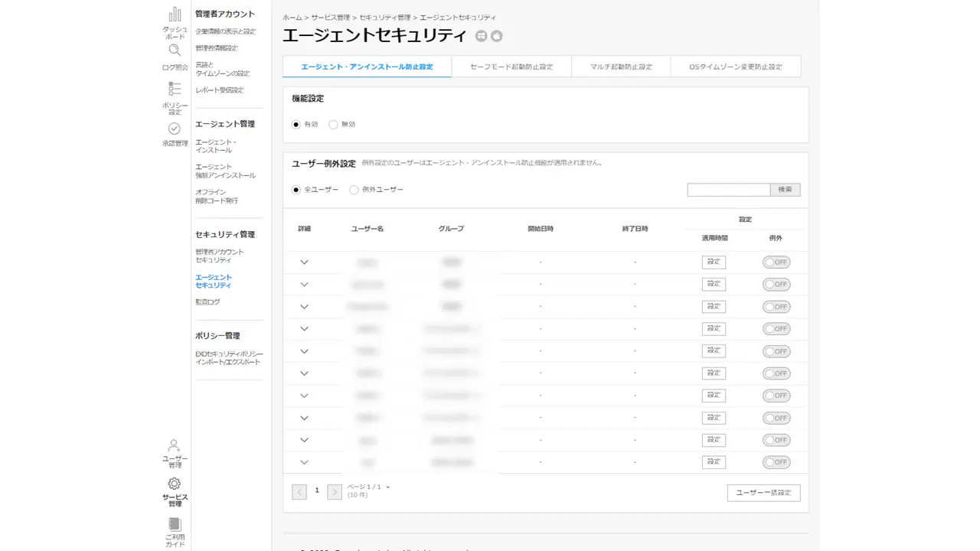Switch to OSタイムゾーン変更防止設定 tab
This screenshot has height=551, width=980.
click(736, 67)
